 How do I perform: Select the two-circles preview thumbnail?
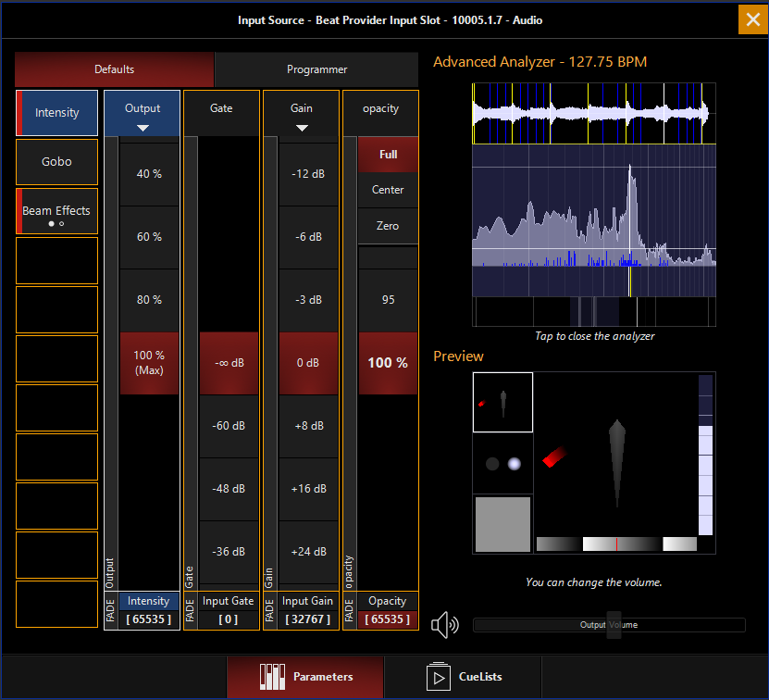pos(502,463)
